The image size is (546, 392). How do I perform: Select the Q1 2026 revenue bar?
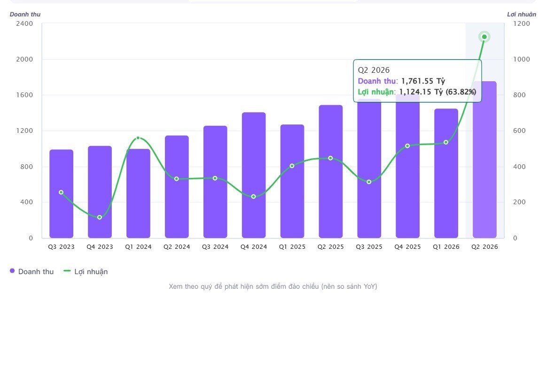[x=446, y=174]
